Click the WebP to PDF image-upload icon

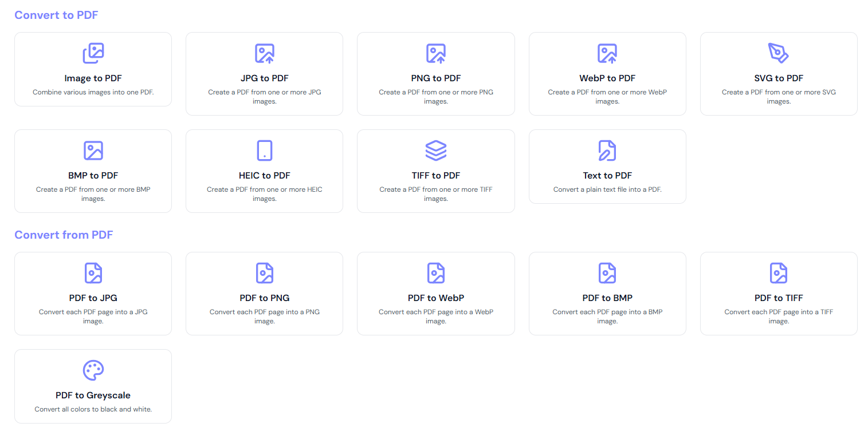[607, 53]
